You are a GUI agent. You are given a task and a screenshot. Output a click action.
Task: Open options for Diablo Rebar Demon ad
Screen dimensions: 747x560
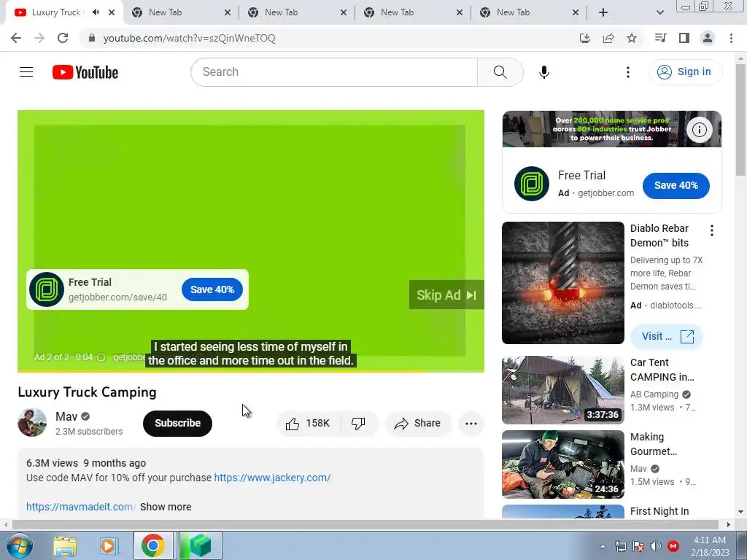click(x=712, y=230)
